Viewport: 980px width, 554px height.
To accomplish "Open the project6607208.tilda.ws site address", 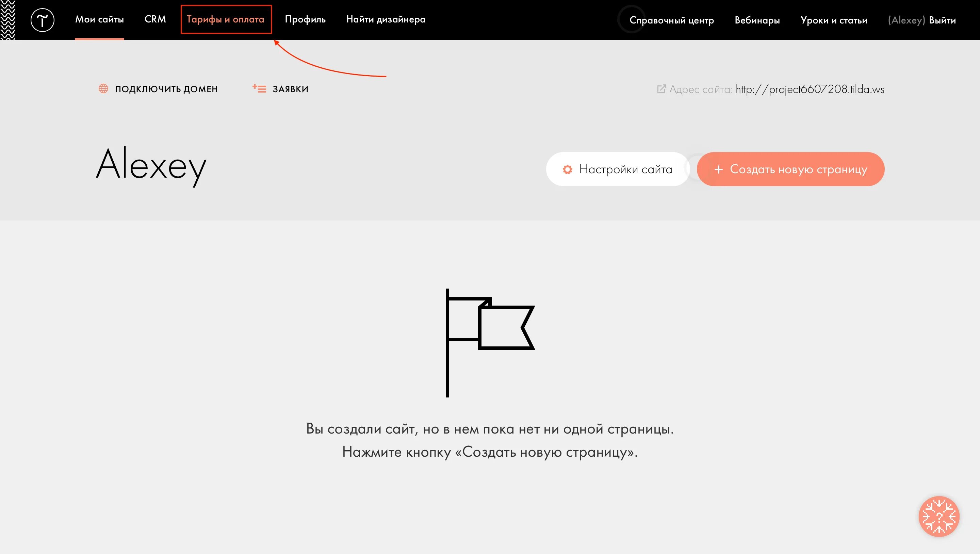I will pyautogui.click(x=810, y=89).
